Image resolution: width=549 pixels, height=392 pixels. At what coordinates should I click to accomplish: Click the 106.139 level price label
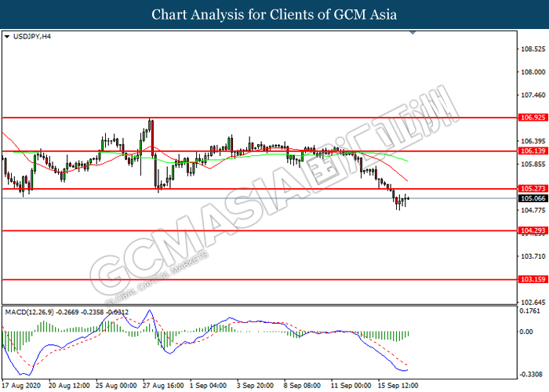(x=533, y=151)
